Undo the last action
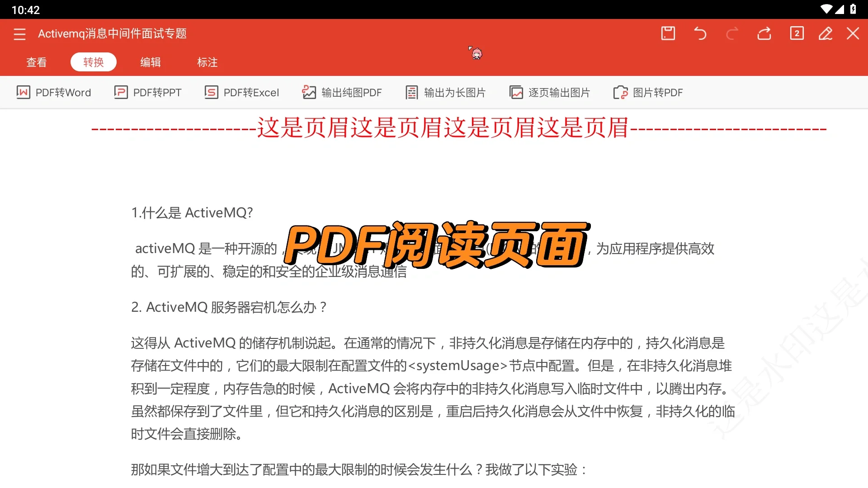Viewport: 868px width, 488px height. pos(700,33)
